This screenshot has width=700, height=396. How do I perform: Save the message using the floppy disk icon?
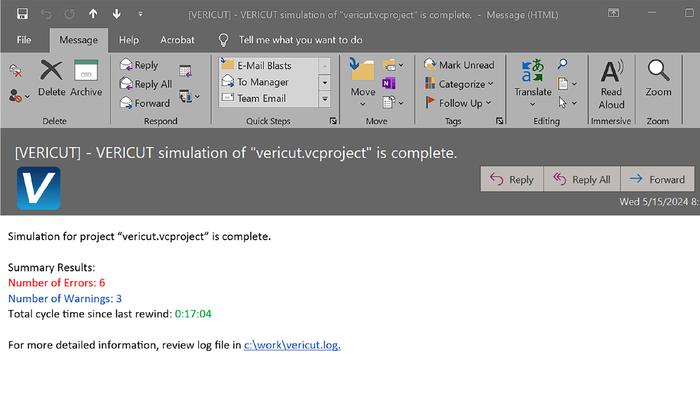22,14
